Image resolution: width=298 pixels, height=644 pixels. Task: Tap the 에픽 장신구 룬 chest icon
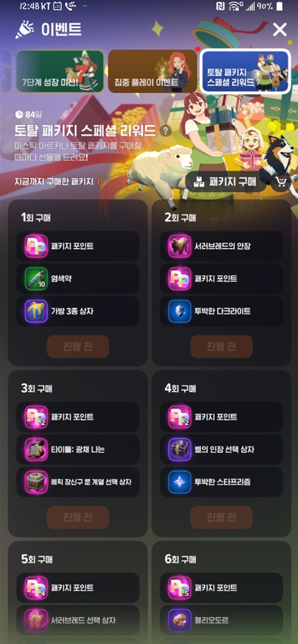click(x=36, y=482)
